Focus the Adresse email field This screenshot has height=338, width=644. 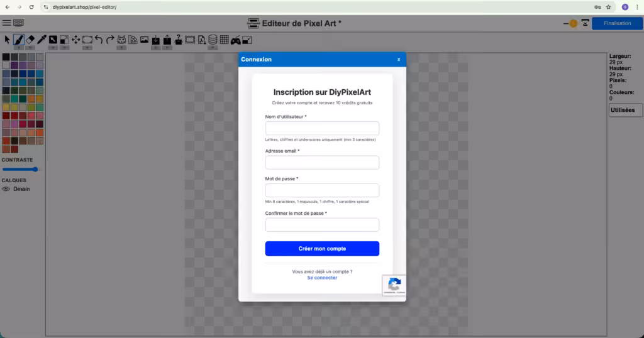tap(322, 163)
